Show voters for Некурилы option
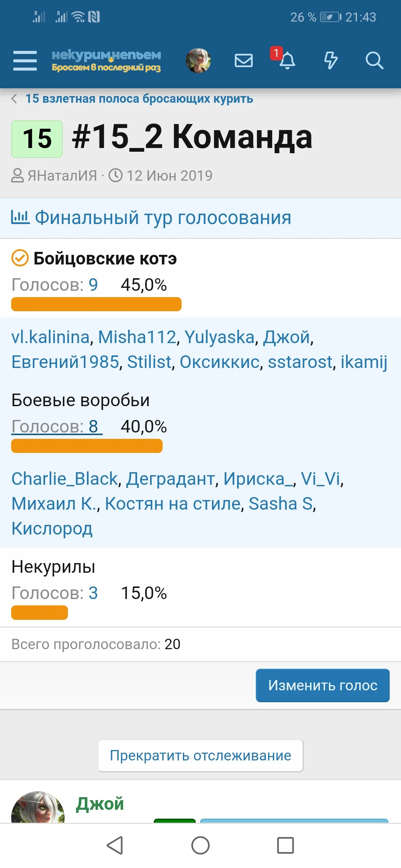 (55, 593)
